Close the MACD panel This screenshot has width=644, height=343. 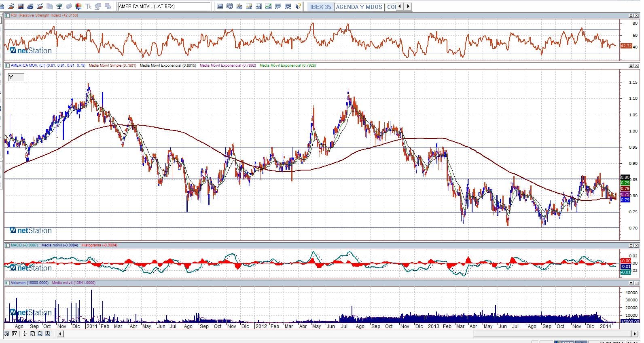tap(637, 245)
